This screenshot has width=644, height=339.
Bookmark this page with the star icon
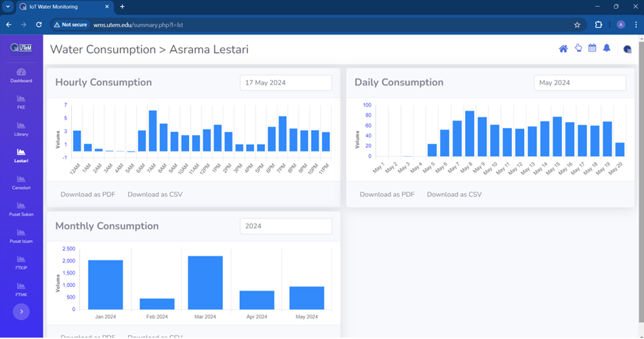[577, 24]
